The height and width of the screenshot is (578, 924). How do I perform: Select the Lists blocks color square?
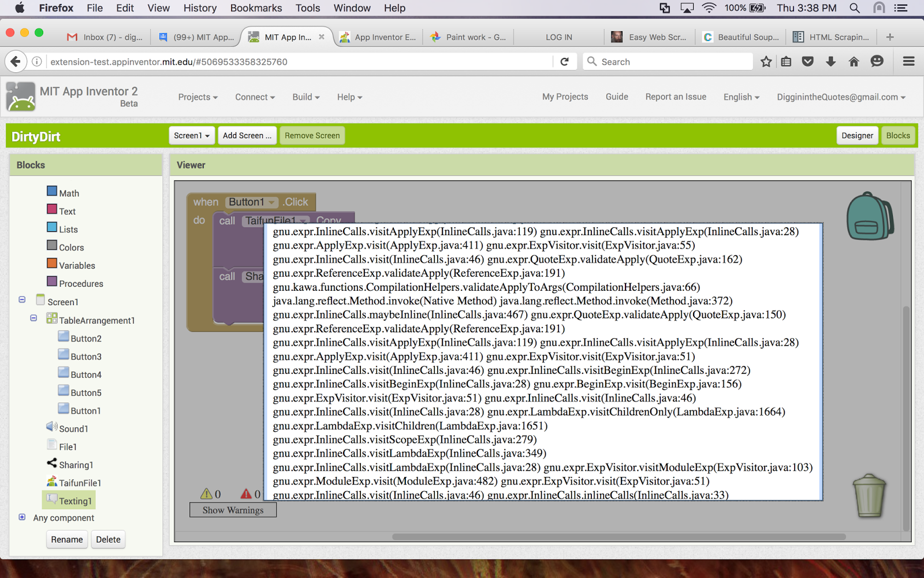[52, 227]
